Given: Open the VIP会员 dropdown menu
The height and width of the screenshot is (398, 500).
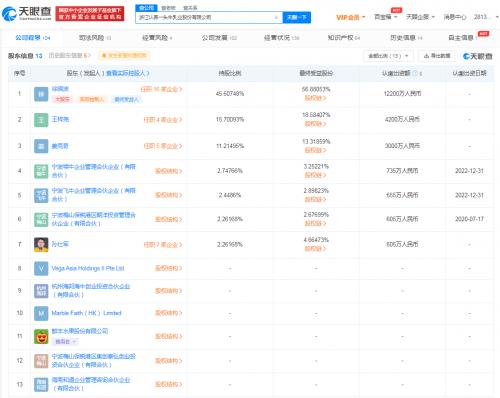Looking at the screenshot, I should 350,17.
